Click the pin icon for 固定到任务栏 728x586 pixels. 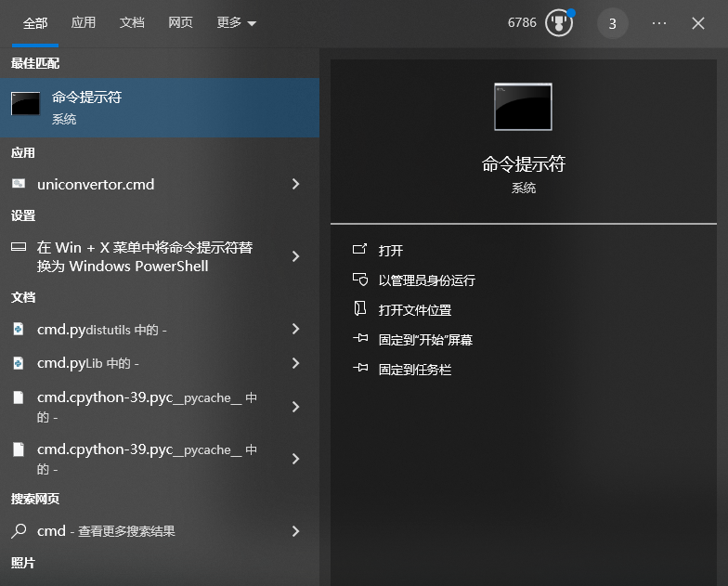[x=360, y=368]
